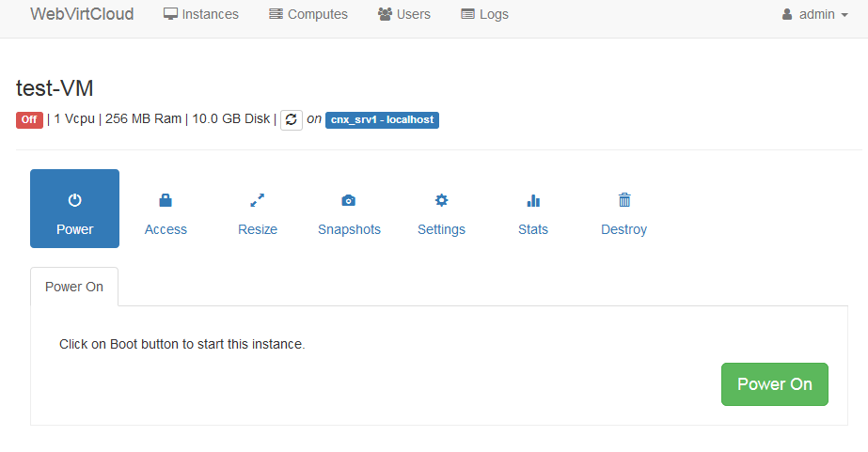Go to Instances in the navbar
The width and height of the screenshot is (868, 452).
click(x=200, y=14)
